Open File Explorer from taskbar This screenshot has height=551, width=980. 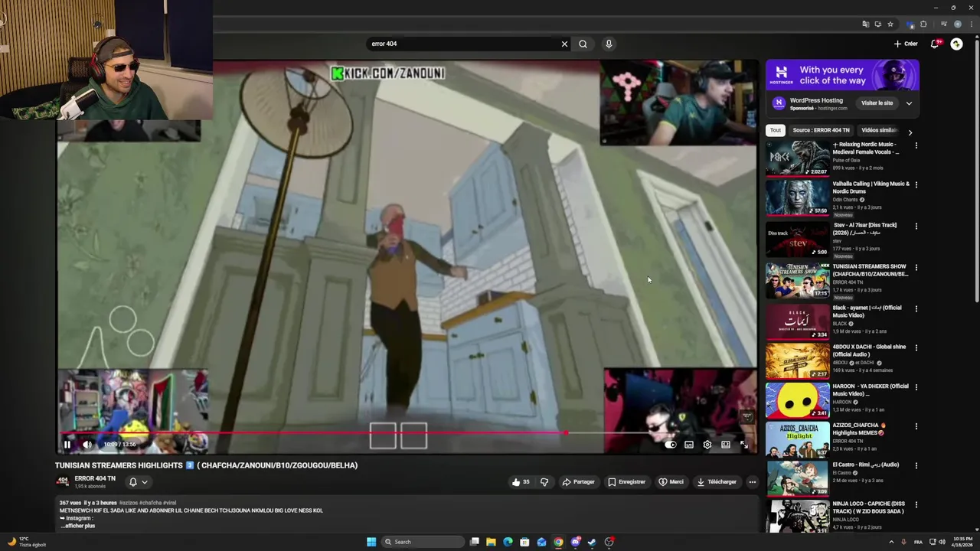[491, 542]
